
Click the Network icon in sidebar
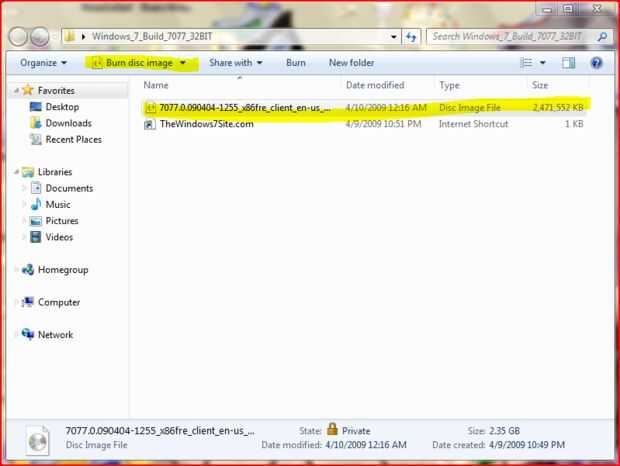point(28,334)
